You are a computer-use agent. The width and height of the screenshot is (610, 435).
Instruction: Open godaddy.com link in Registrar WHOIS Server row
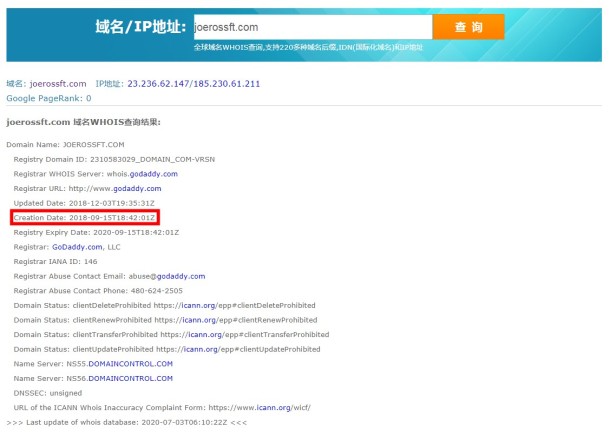coord(154,174)
